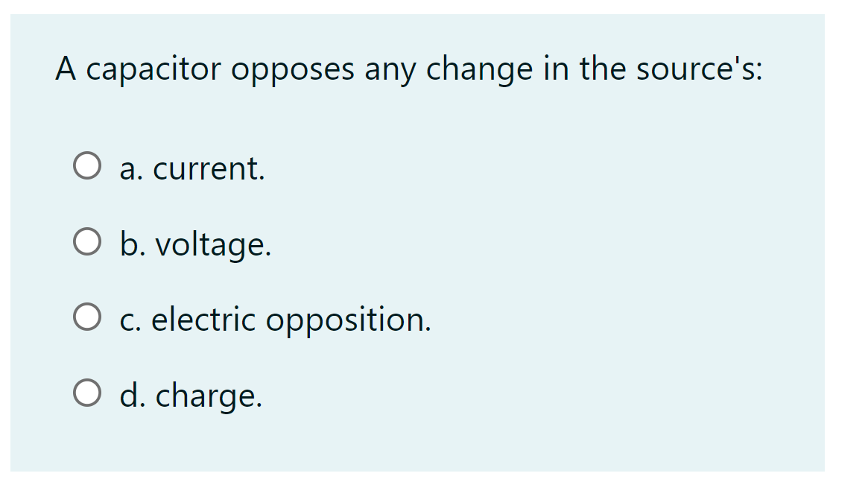Click the circle next to 'c. electric opposition.'
868x479 pixels.
[86, 317]
